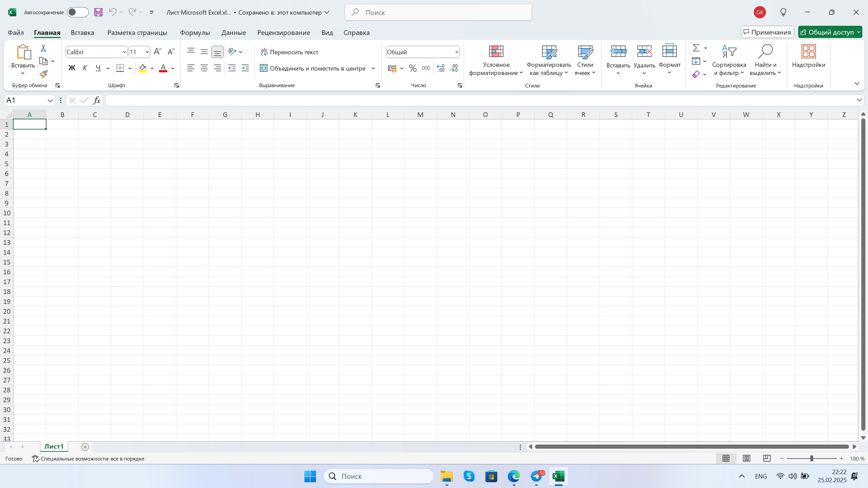The width and height of the screenshot is (868, 488).
Task: Add a new sheet with plus icon
Action: (85, 447)
